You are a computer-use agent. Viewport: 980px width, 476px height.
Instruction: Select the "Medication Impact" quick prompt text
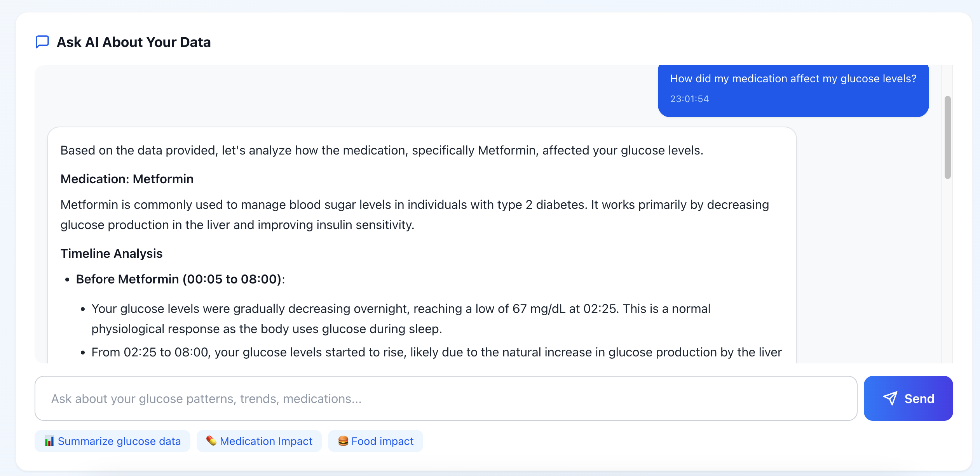[x=266, y=441]
